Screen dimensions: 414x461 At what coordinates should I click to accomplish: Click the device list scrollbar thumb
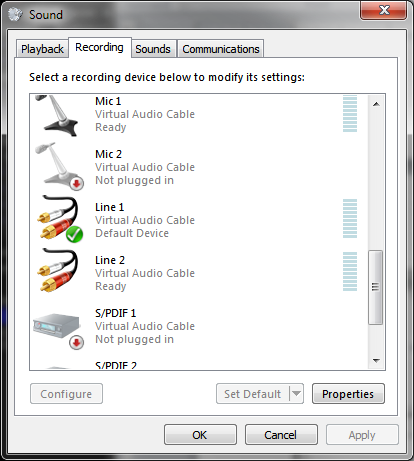[376, 287]
